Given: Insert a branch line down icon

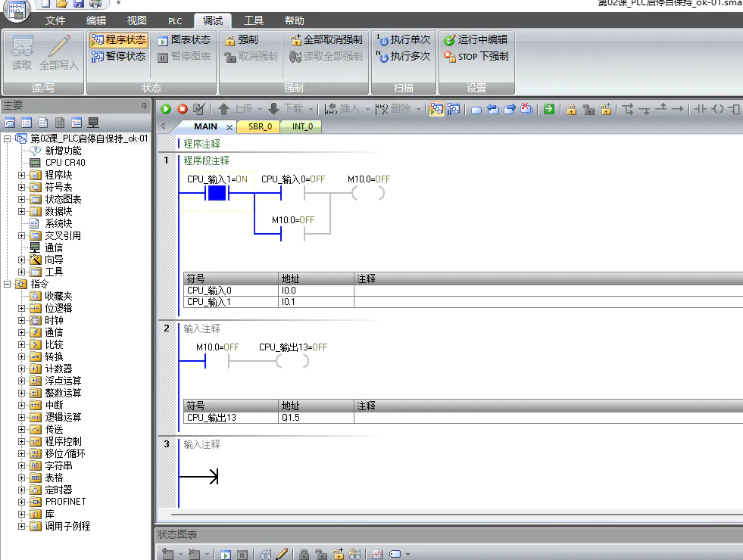Looking at the screenshot, I should point(627,109).
